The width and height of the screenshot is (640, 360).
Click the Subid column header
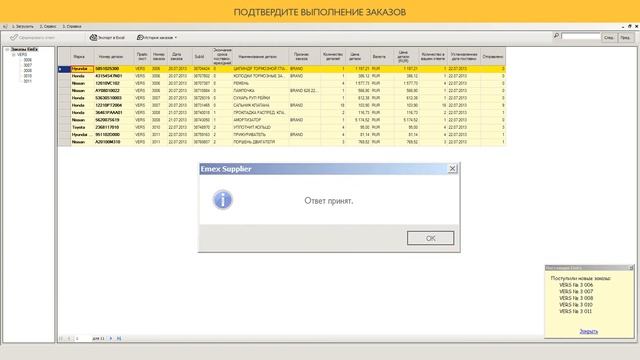[202, 57]
